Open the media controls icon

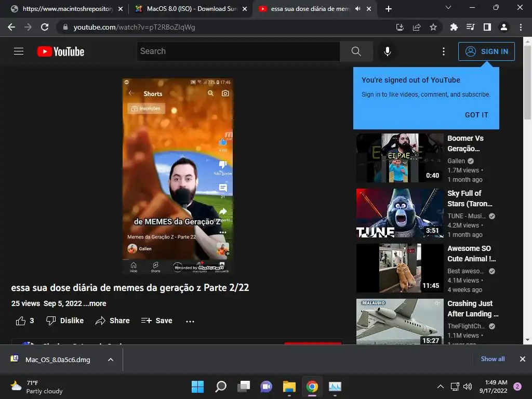click(x=470, y=27)
